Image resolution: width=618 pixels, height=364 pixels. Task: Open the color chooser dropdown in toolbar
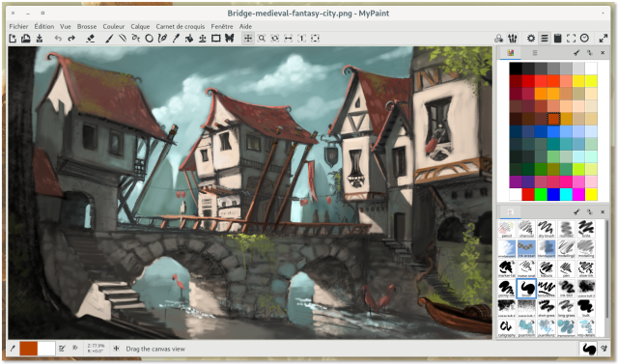point(499,39)
